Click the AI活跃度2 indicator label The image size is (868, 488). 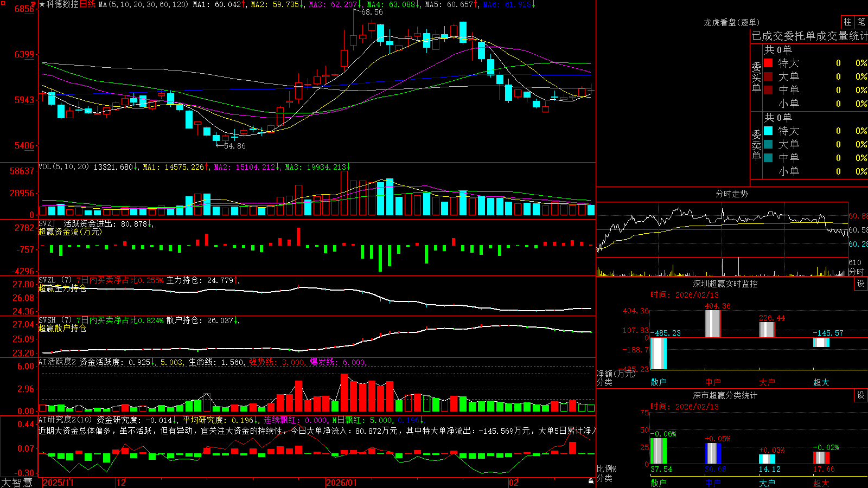click(x=58, y=362)
